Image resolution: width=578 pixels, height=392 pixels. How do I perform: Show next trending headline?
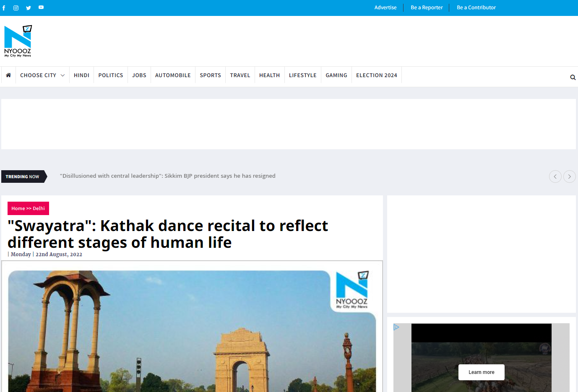[x=569, y=177]
